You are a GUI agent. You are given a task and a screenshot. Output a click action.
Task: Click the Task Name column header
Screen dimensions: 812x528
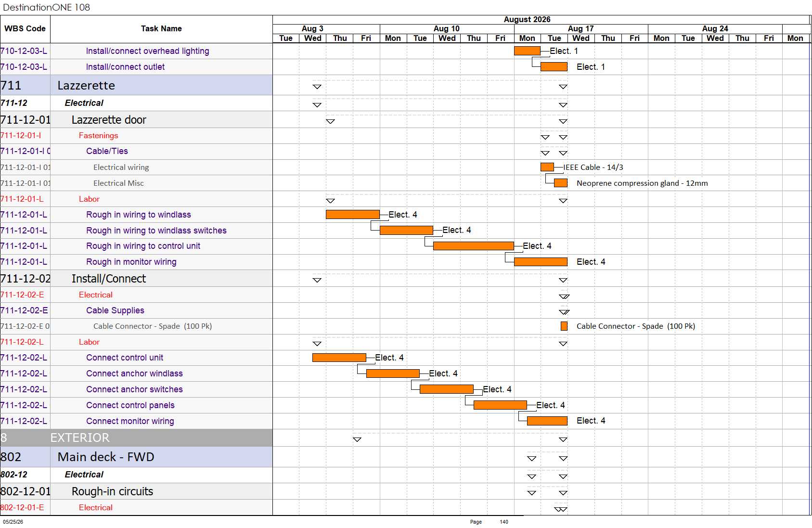(x=161, y=29)
